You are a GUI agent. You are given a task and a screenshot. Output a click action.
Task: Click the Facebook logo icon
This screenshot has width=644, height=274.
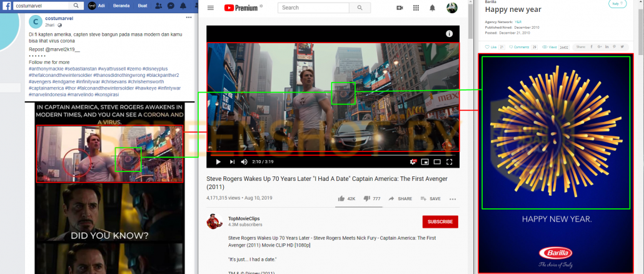point(7,6)
